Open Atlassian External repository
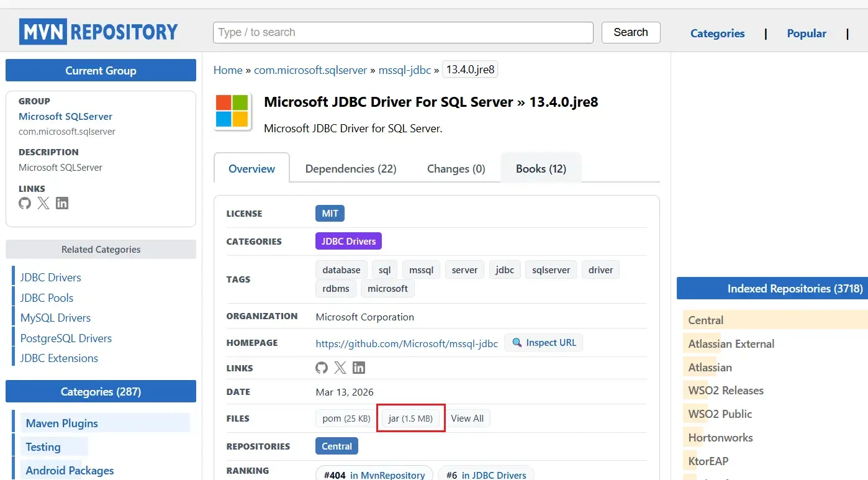 [x=731, y=343]
